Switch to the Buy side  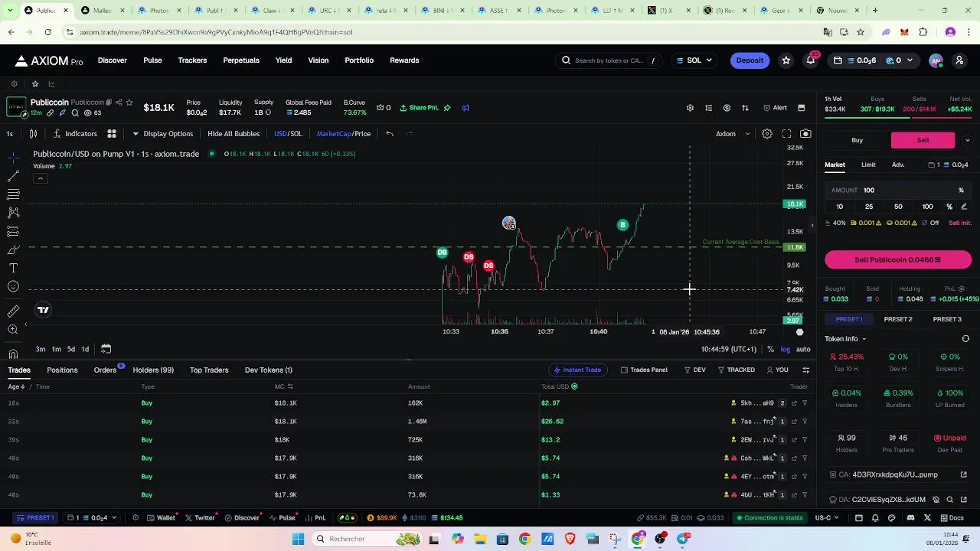[x=857, y=140]
